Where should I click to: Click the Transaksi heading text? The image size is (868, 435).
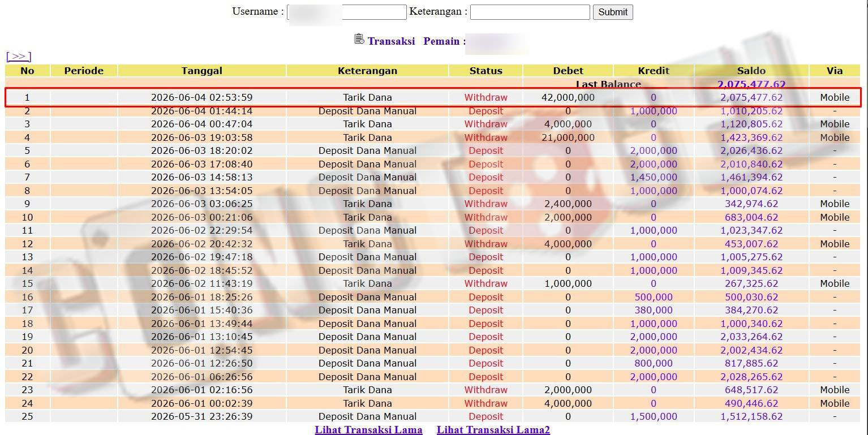click(x=391, y=41)
